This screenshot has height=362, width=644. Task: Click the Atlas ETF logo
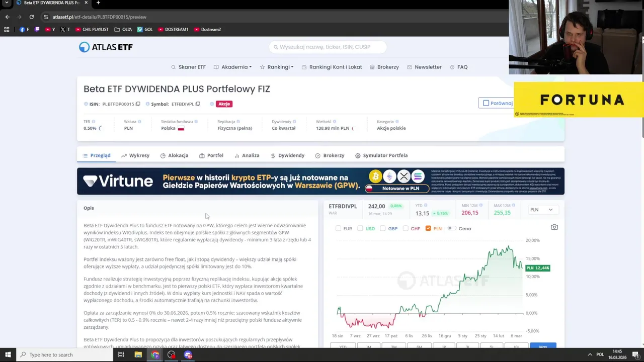(106, 47)
